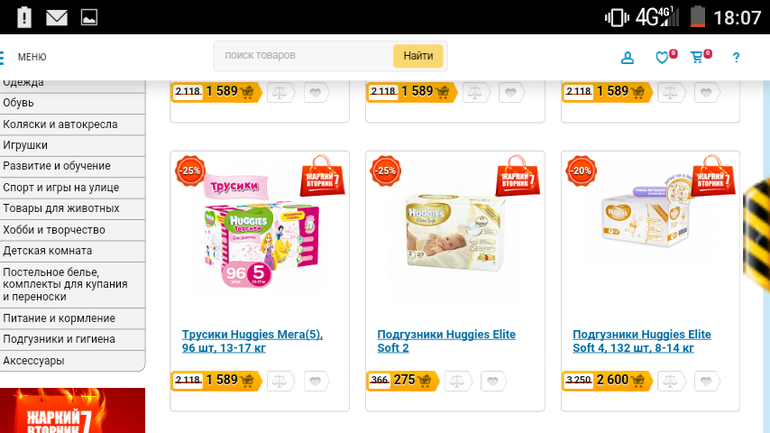The width and height of the screenshot is (770, 433).
Task: Add Huggies Elite Soft 4 to comparison
Action: point(671,381)
